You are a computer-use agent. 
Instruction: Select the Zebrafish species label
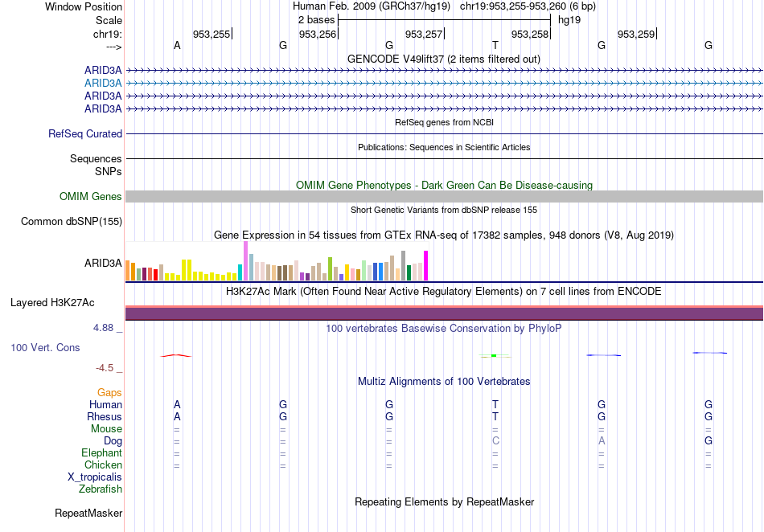pos(101,489)
